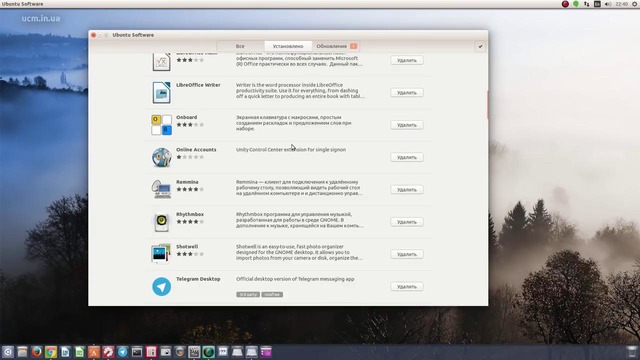The height and width of the screenshot is (360, 640).
Task: Switch to the Все tab
Action: coord(240,46)
